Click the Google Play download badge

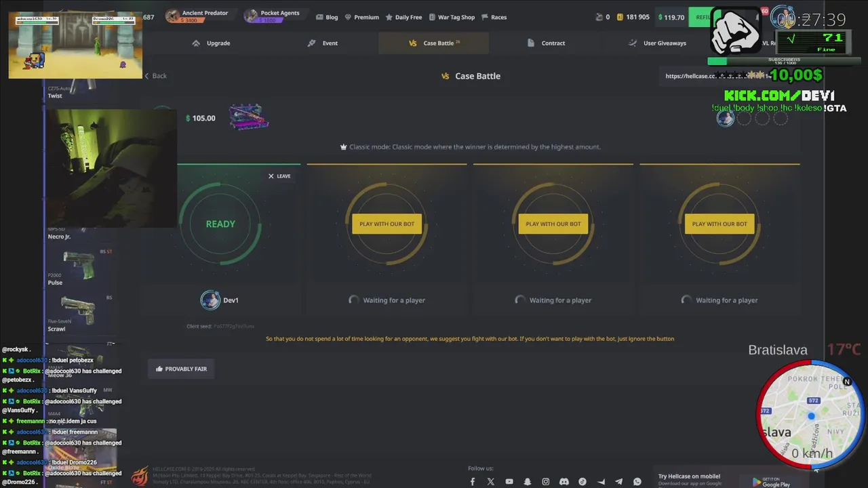[x=770, y=482]
